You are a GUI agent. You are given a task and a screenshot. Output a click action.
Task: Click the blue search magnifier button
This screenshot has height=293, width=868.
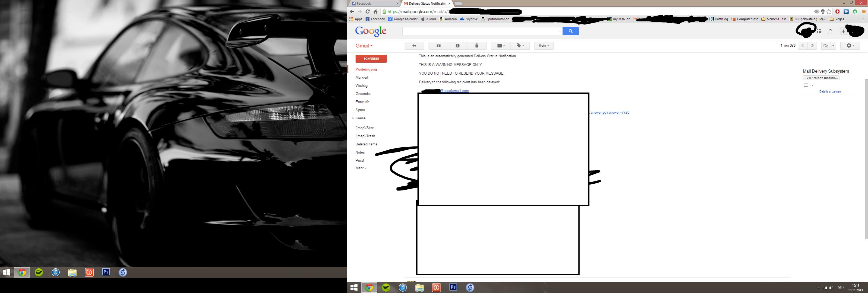click(570, 31)
